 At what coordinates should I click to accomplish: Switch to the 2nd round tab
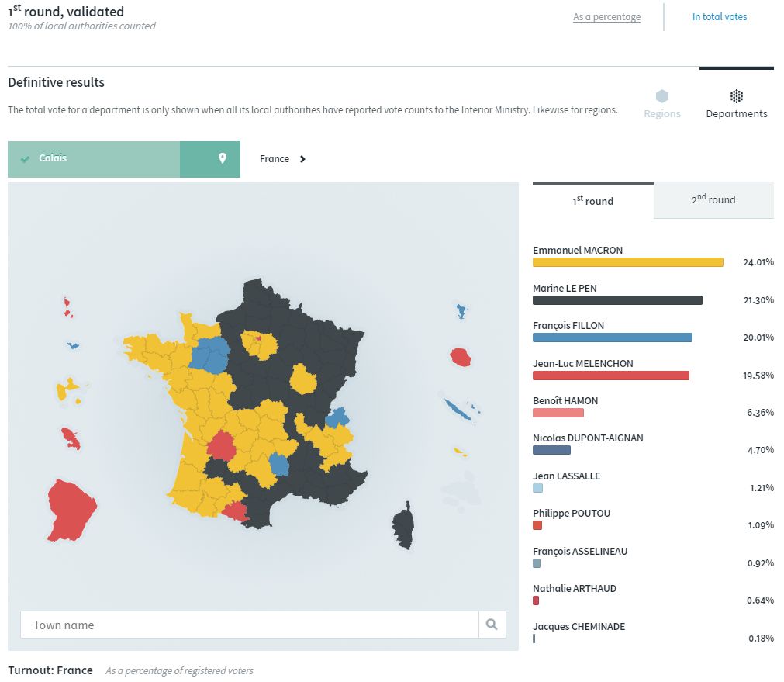tap(713, 200)
